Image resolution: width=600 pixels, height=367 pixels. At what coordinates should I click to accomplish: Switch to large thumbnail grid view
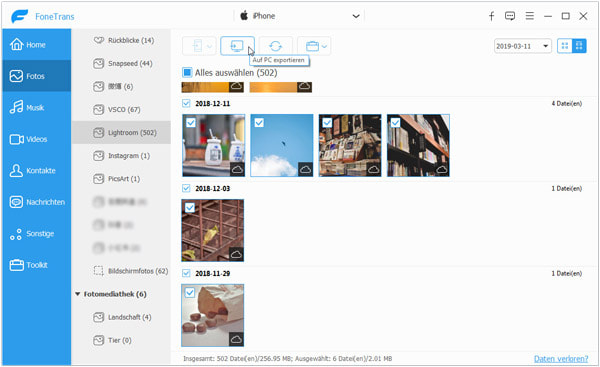click(579, 46)
